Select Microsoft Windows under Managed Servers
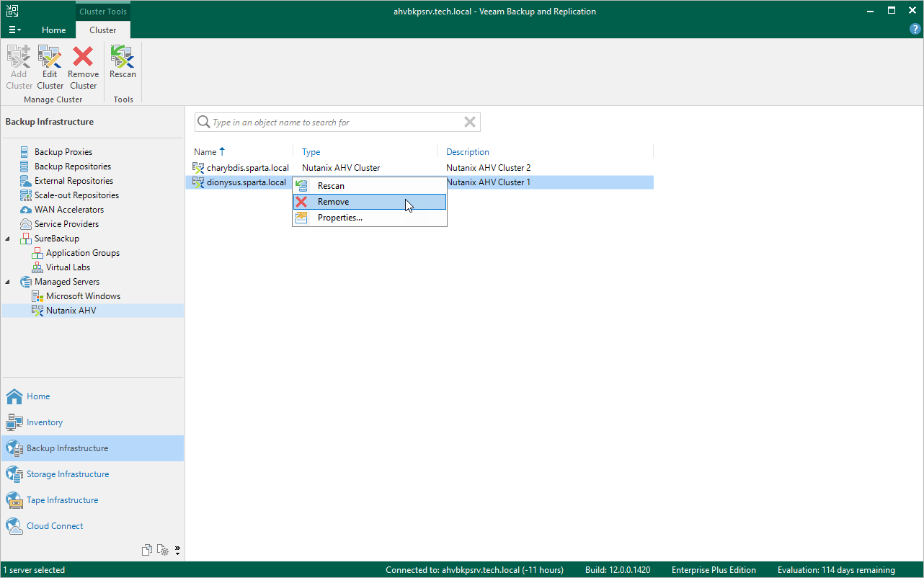The height and width of the screenshot is (578, 924). (83, 296)
